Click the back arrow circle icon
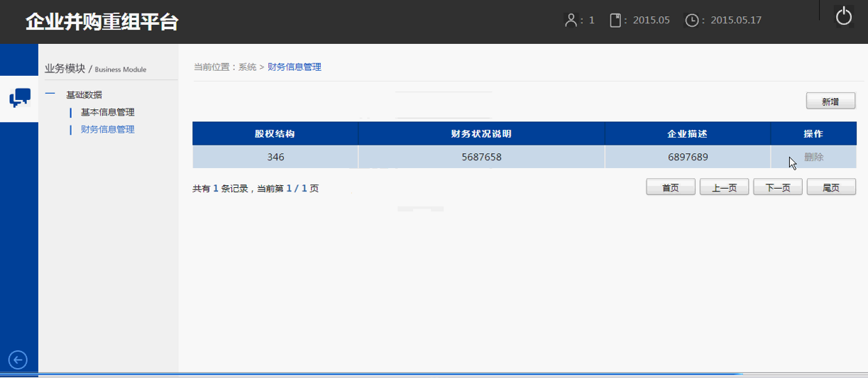This screenshot has width=868, height=378. (x=18, y=360)
